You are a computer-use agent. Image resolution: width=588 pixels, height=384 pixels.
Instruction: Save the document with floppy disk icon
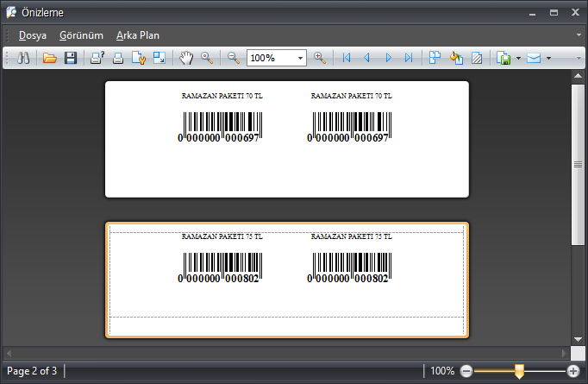tap(71, 58)
